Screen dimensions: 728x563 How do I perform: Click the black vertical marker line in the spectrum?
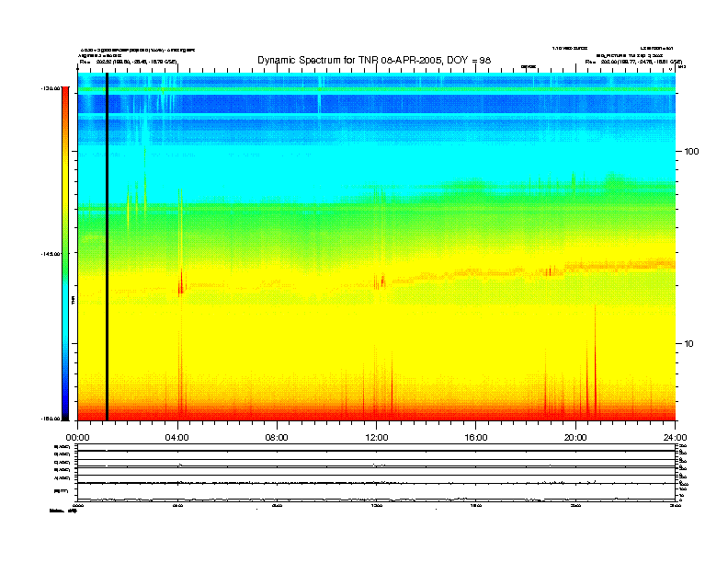107,247
